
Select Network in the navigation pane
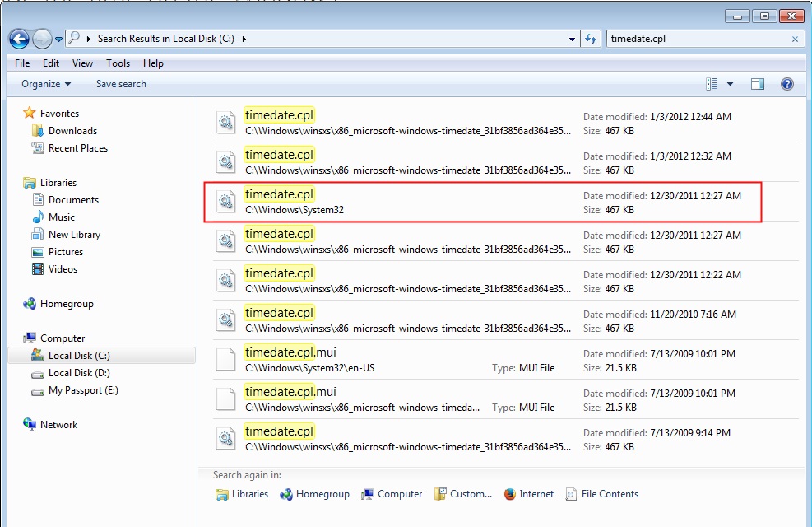click(58, 425)
